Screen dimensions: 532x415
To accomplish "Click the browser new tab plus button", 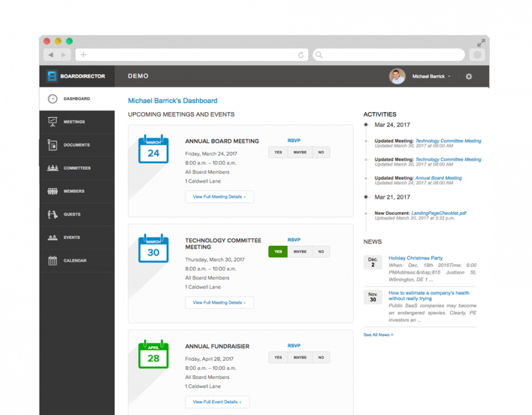I will [x=83, y=55].
